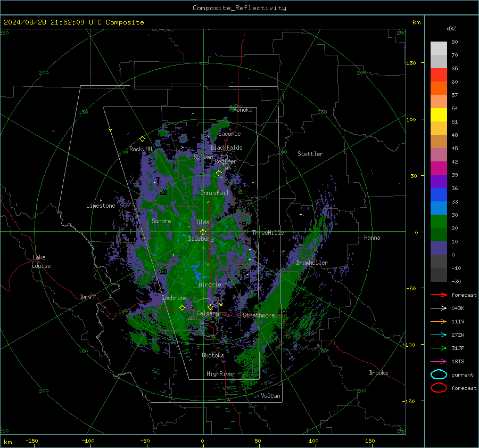Click the RedDeer city label
479x448 pixels.
226,161
